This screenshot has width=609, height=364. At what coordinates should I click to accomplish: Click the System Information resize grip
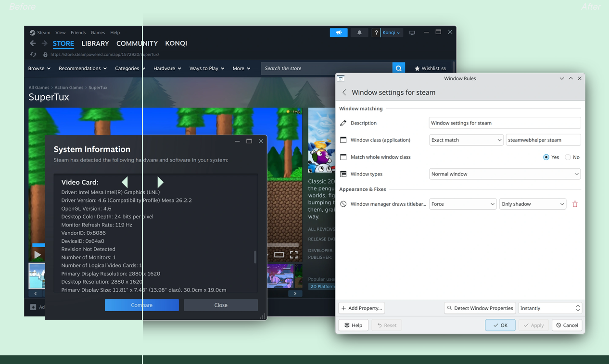click(263, 316)
